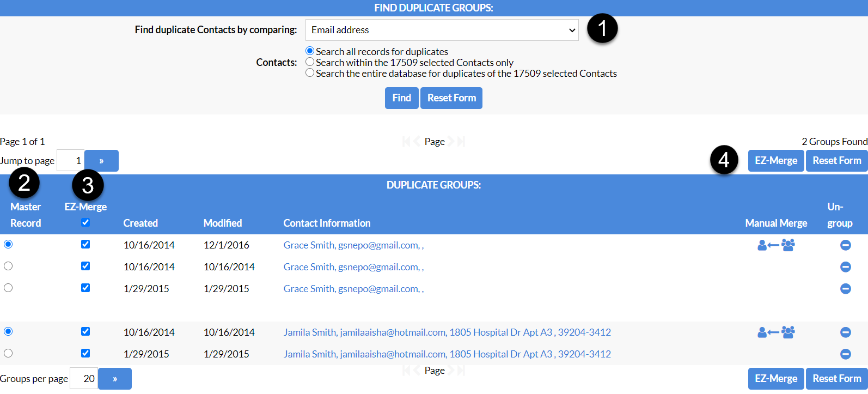
Task: Go to previous page in top pager
Action: tap(417, 142)
